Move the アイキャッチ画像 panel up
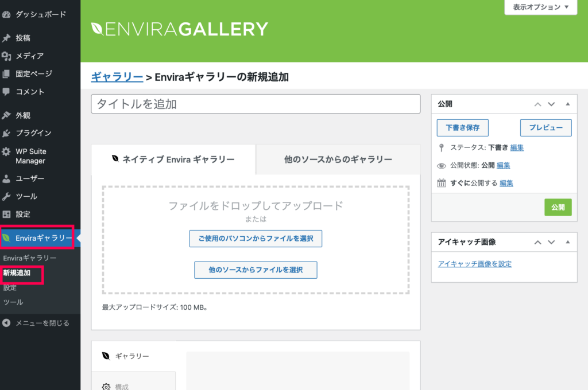588x390 pixels. [537, 242]
